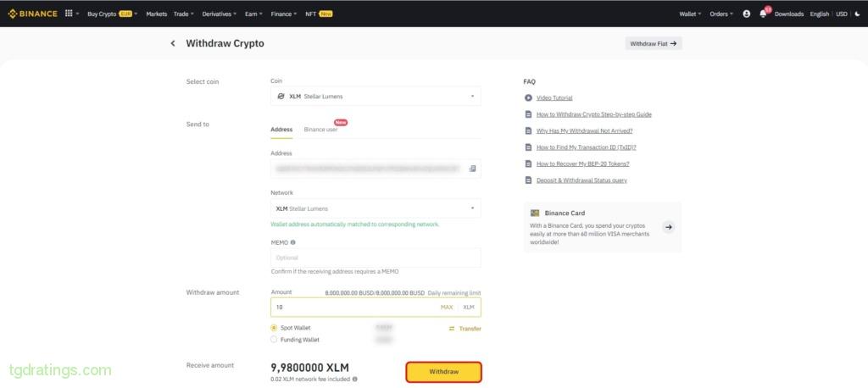
Task: Click the Video Tutorial play icon
Action: 528,97
